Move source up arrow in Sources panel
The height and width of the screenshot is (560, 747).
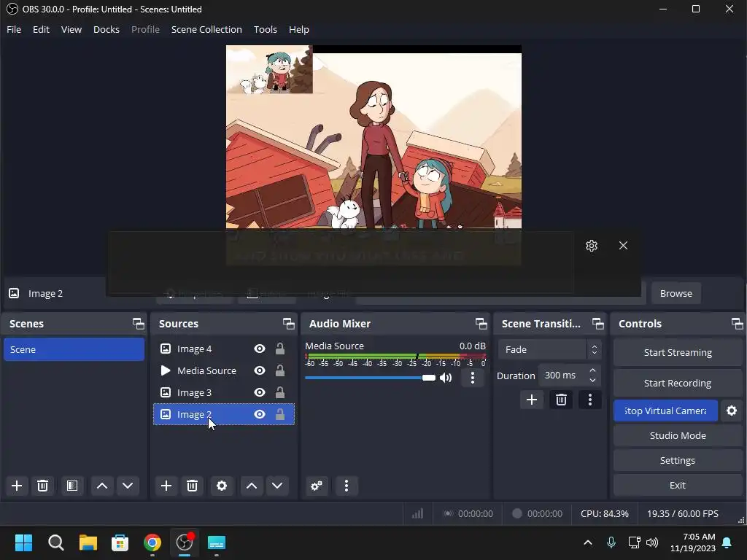252,486
